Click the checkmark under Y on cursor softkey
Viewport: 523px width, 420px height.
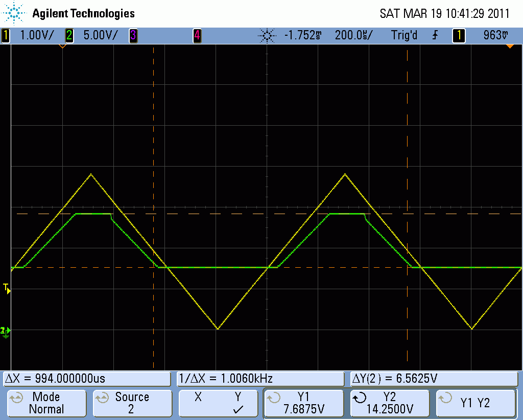(238, 409)
